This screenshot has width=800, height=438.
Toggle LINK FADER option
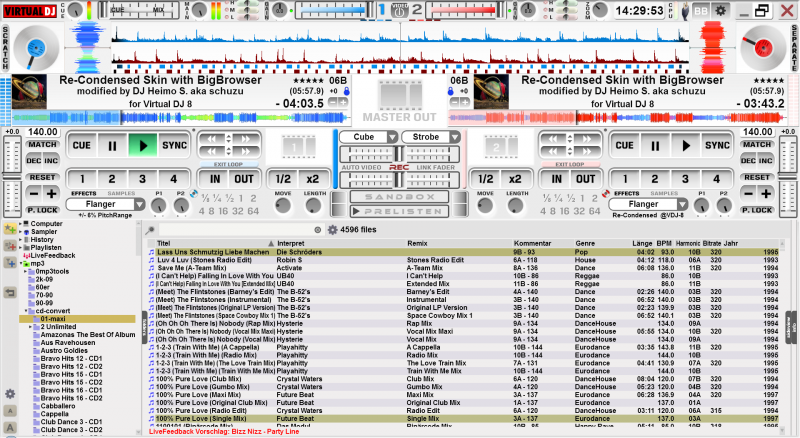(x=436, y=167)
